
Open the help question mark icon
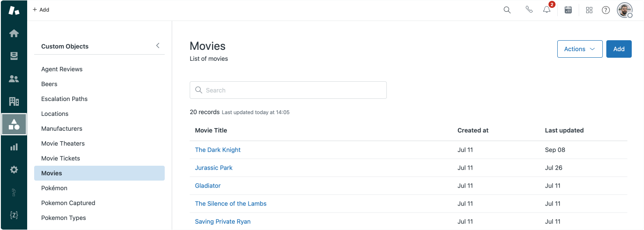click(606, 10)
